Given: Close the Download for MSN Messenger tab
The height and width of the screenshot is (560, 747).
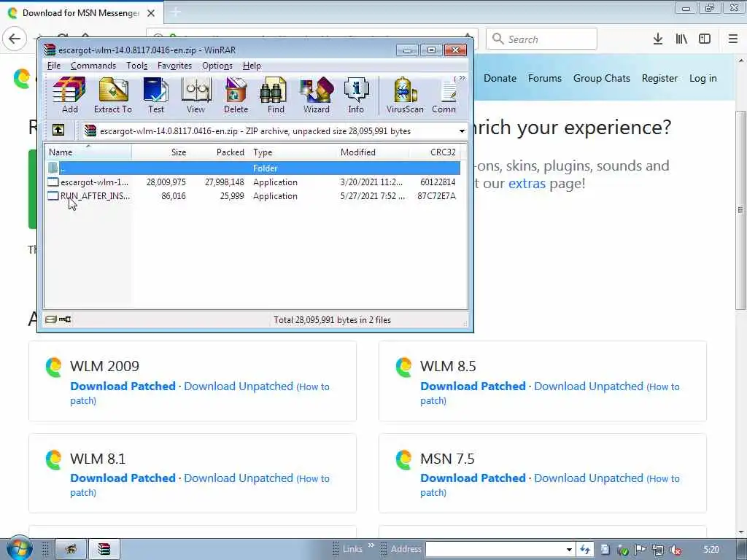Looking at the screenshot, I should (x=151, y=13).
